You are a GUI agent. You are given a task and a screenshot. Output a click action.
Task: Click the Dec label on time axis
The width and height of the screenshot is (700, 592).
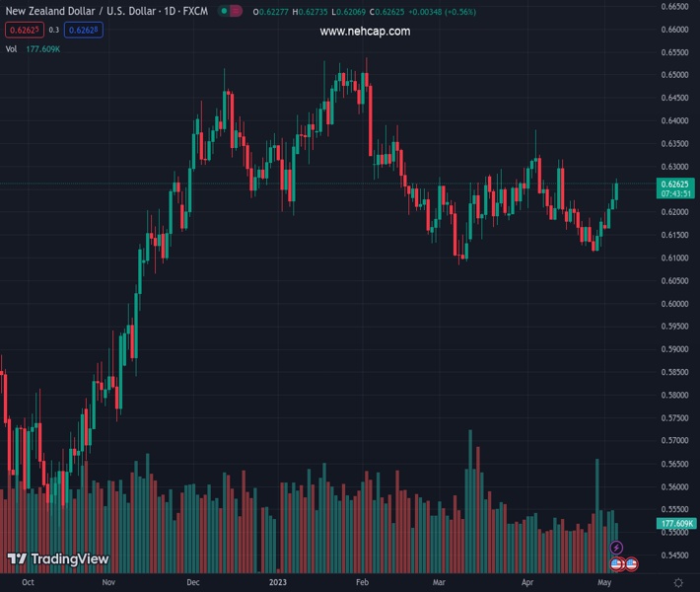click(193, 583)
